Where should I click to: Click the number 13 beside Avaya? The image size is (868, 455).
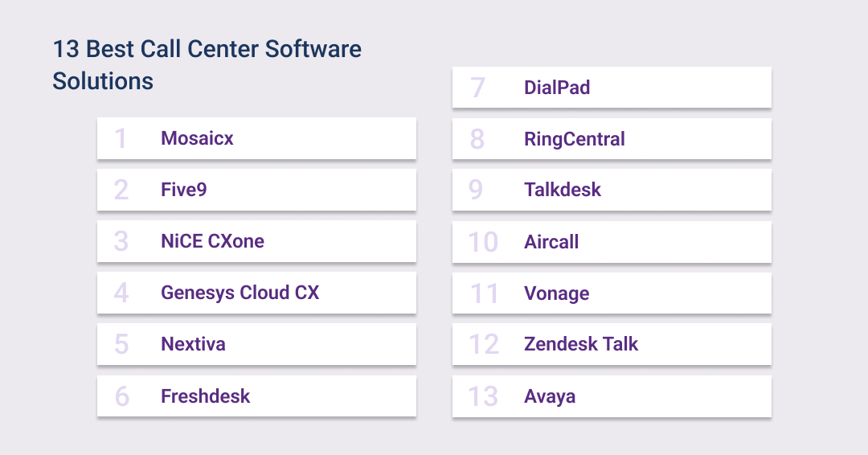(484, 396)
